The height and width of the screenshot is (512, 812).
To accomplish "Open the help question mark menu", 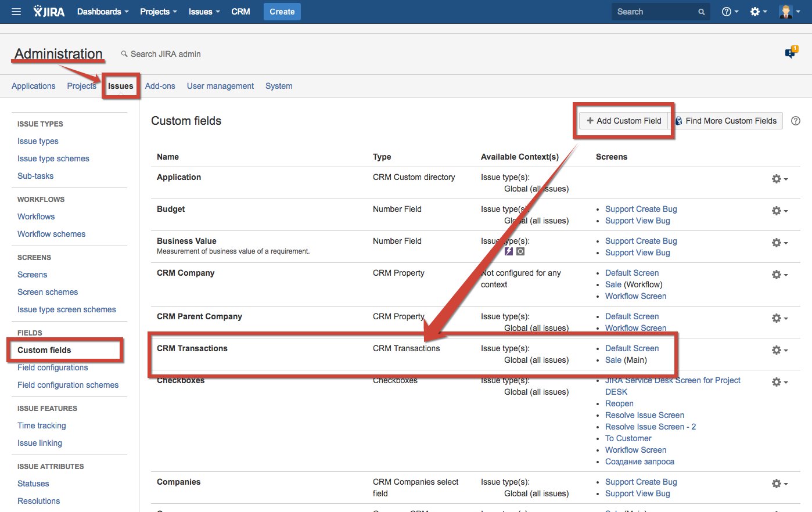I will coord(729,12).
